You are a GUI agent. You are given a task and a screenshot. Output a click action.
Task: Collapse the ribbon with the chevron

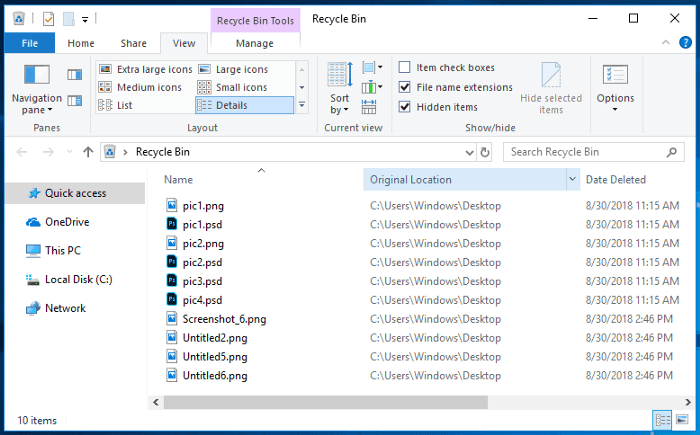click(666, 43)
